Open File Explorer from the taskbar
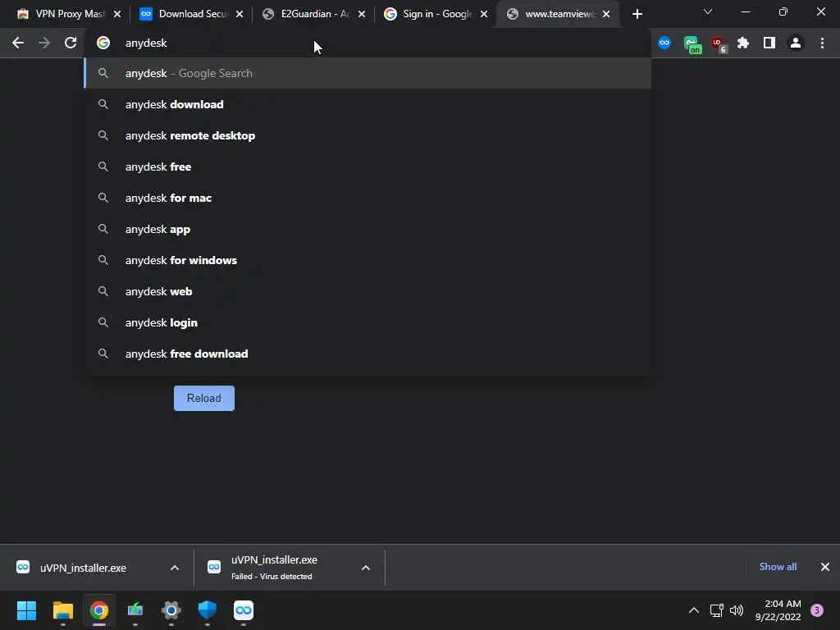Viewport: 840px width, 630px height. 62,610
